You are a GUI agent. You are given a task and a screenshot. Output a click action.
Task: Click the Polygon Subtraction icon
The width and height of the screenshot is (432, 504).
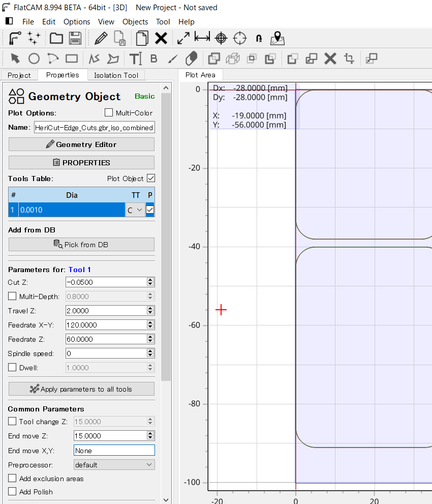pyautogui.click(x=270, y=58)
